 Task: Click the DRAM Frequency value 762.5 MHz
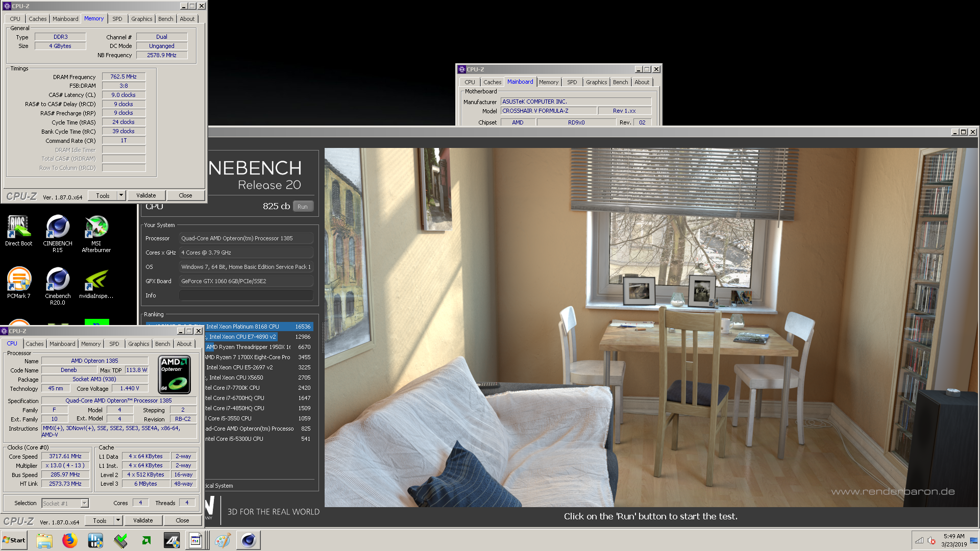[124, 77]
